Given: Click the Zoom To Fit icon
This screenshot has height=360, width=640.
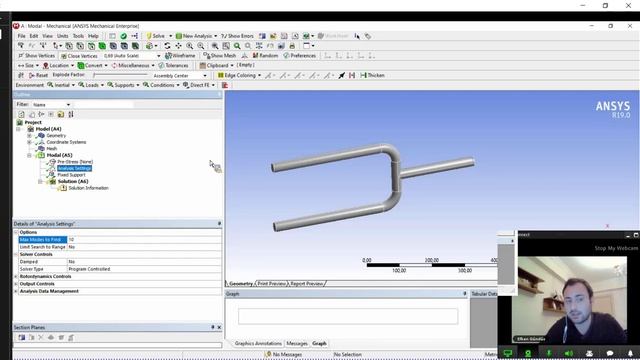Looking at the screenshot, I should coord(215,46).
